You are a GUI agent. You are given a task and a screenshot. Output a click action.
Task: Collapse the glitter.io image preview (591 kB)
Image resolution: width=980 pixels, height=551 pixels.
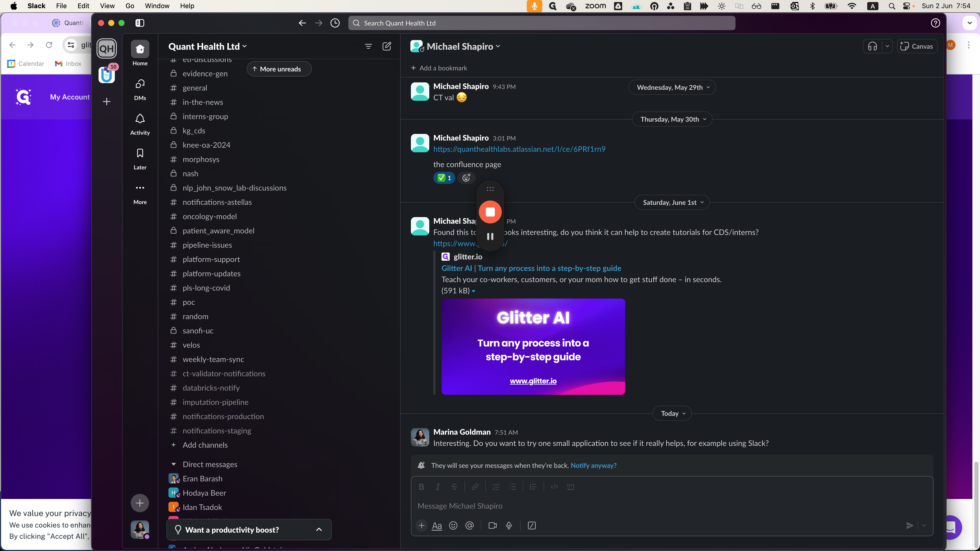point(473,291)
